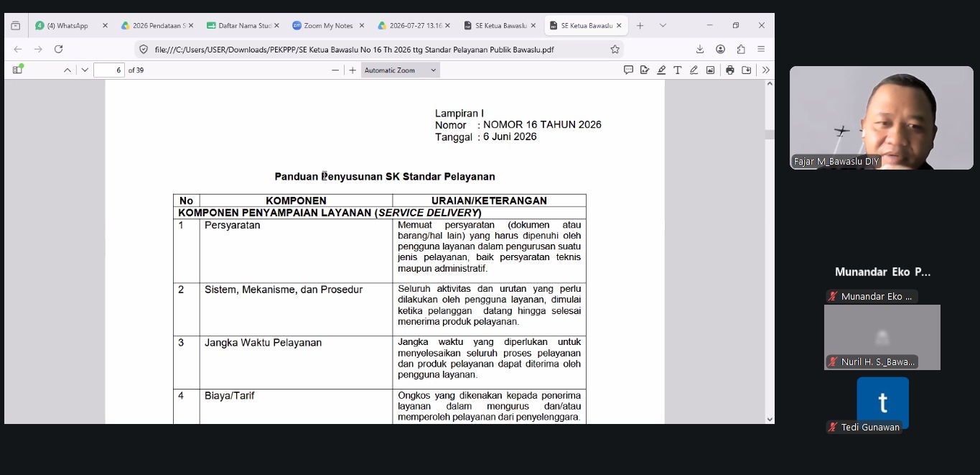Click Munandar Eko muted microphone icon
The height and width of the screenshot is (475, 980).
pos(834,296)
